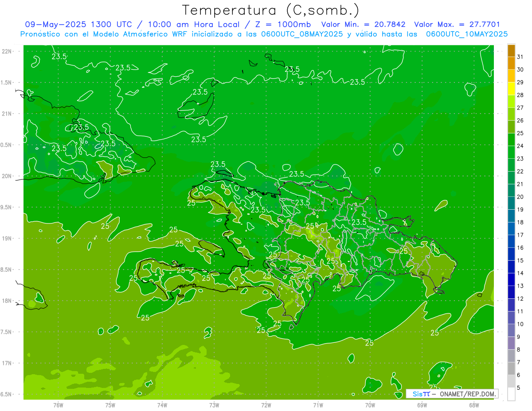Click the '8' label on the color scale
Viewport: 532px width, 411px height.
pos(518,349)
